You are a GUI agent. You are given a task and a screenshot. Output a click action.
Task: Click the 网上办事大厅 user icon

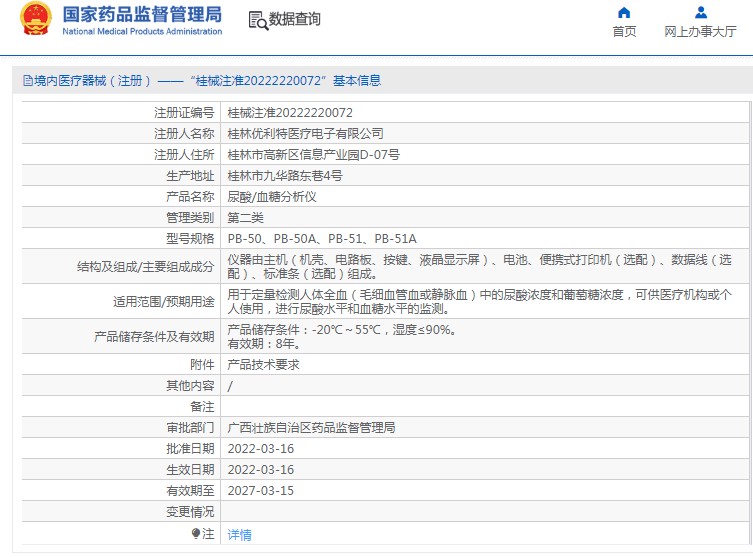[701, 12]
